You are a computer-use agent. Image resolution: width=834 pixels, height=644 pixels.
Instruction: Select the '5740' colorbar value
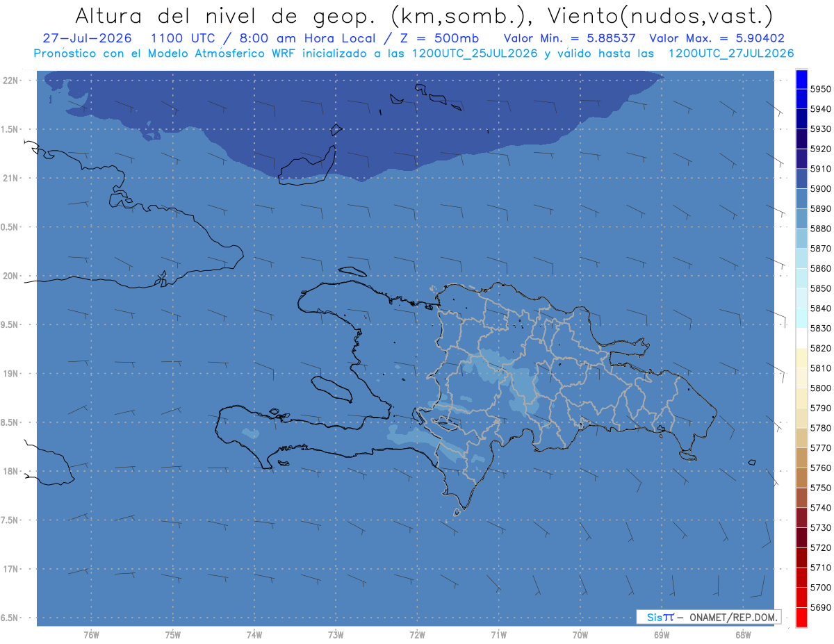tap(821, 508)
